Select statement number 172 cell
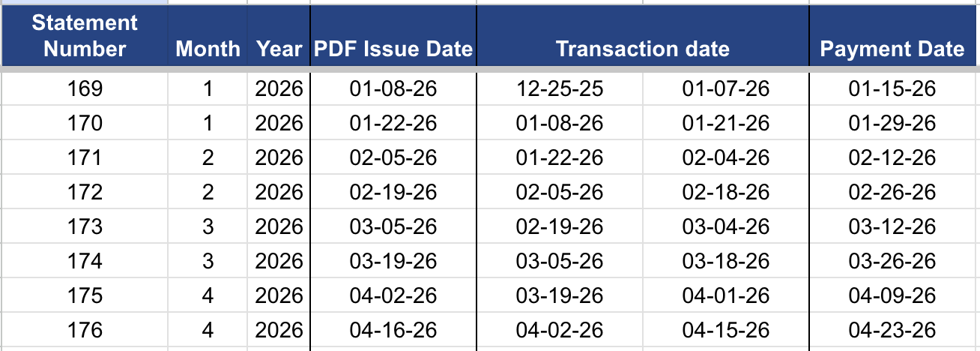Viewport: 980px width, 351px height. (85, 192)
